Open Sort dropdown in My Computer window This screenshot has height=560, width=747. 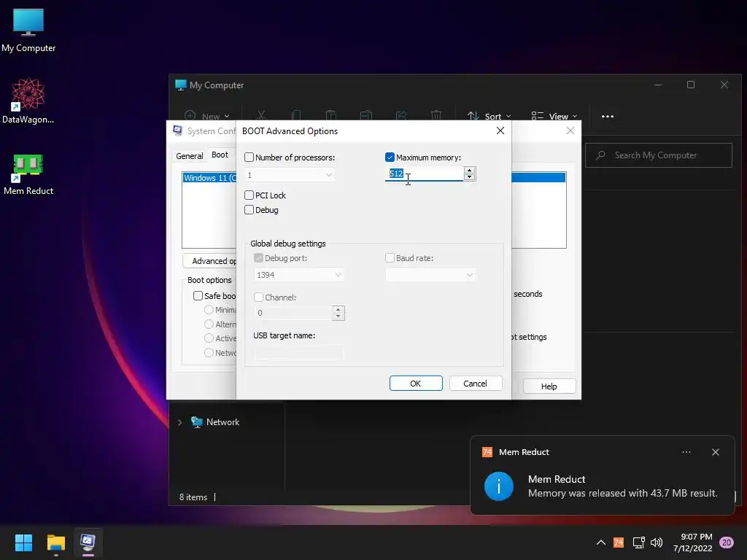point(489,116)
